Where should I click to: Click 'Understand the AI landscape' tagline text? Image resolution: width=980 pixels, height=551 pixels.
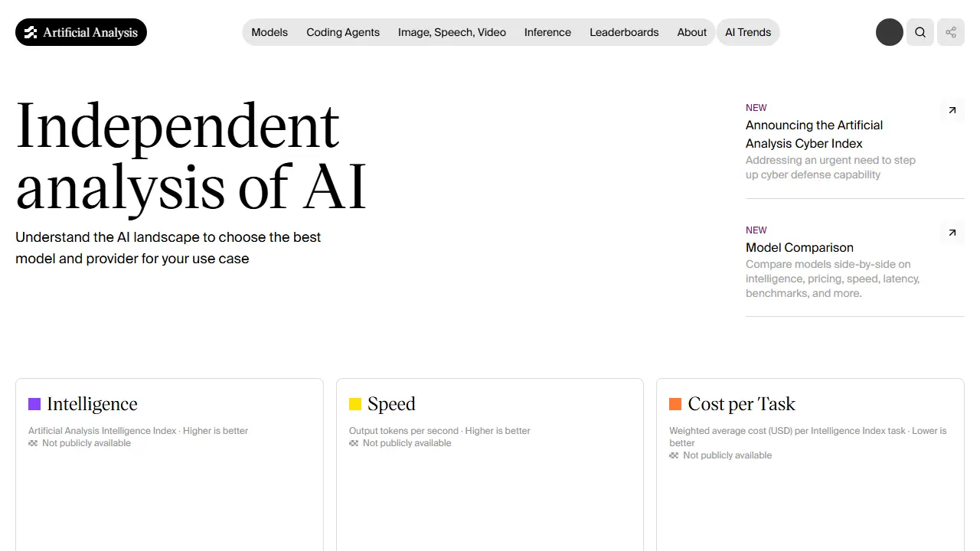pyautogui.click(x=168, y=248)
